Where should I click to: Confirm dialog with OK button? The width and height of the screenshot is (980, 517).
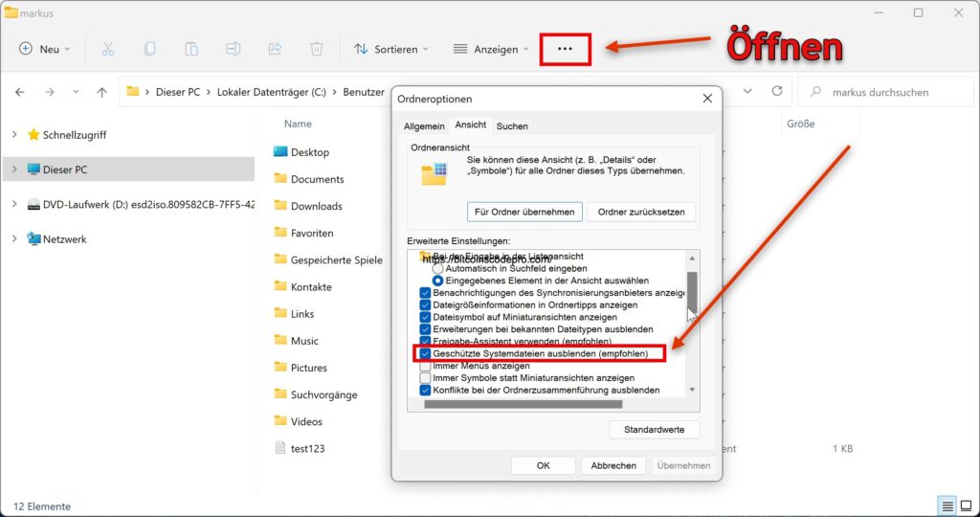tap(544, 465)
